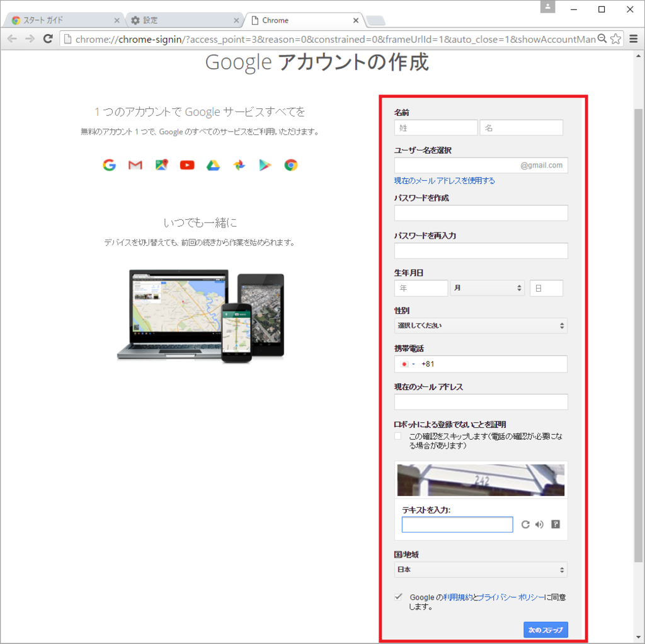645x644 pixels.
Task: Open the 性別 gender dropdown
Action: 481,326
